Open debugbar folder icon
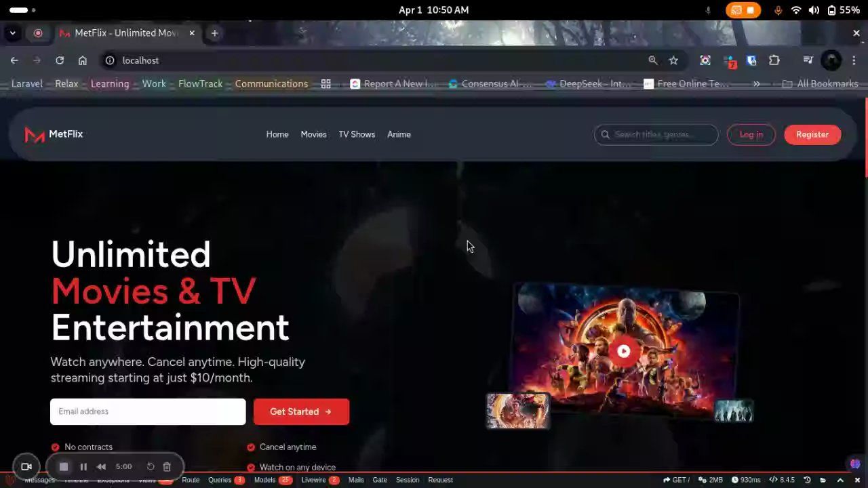868x488 pixels. 824,480
